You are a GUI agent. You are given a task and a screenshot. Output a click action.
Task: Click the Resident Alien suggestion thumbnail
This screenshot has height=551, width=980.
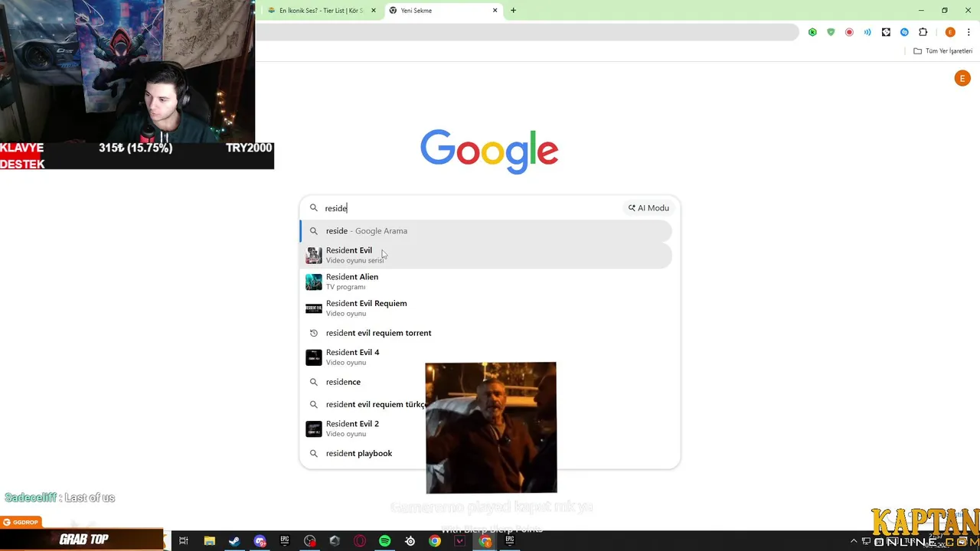click(314, 282)
